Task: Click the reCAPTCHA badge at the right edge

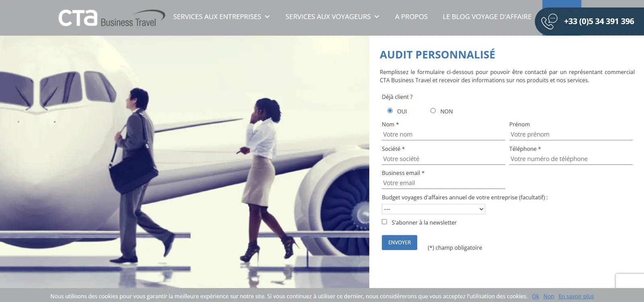Action: (630, 281)
